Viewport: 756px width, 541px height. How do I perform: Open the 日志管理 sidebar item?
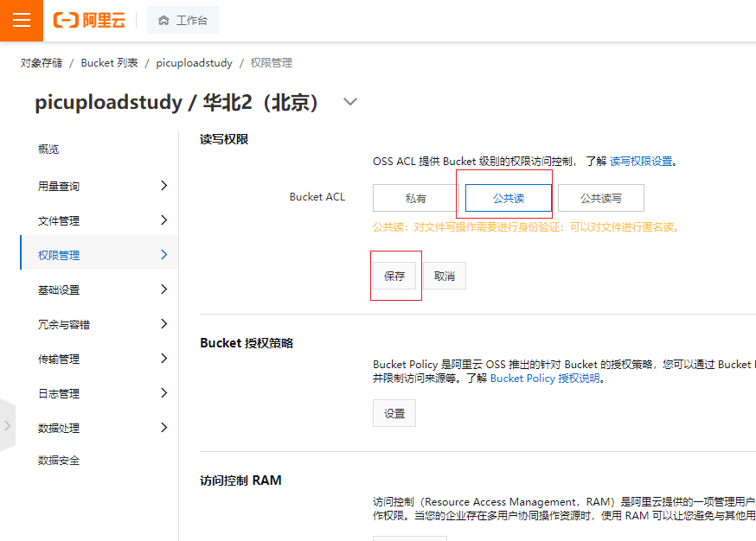pyautogui.click(x=58, y=394)
